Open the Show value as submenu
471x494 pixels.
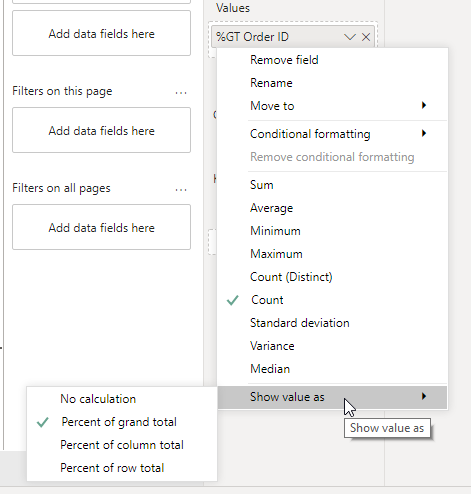(332, 397)
